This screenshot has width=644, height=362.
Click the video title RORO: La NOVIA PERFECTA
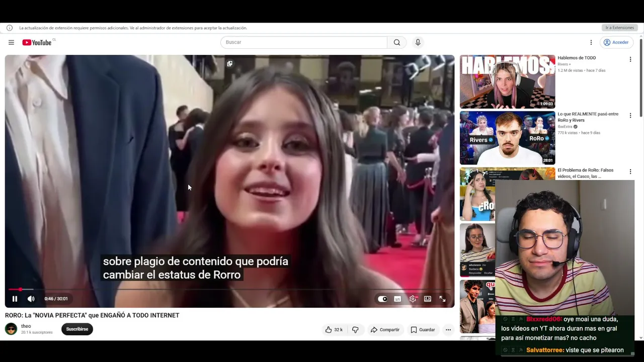[92, 315]
